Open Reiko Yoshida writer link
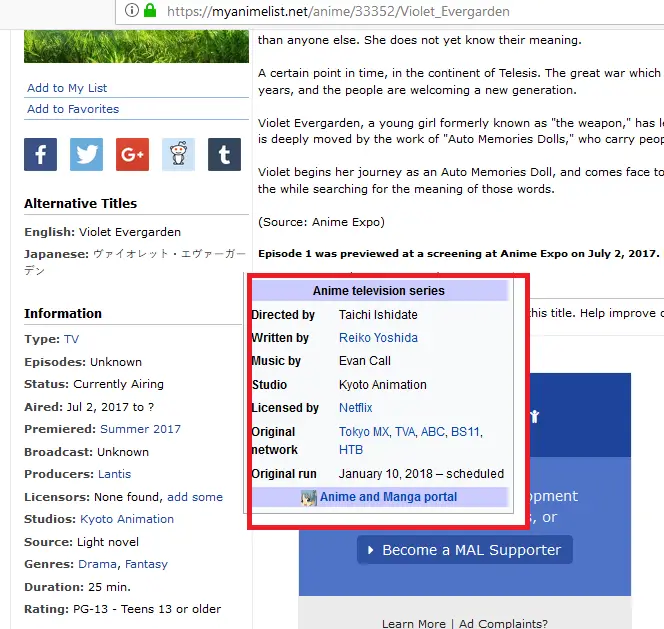 378,338
